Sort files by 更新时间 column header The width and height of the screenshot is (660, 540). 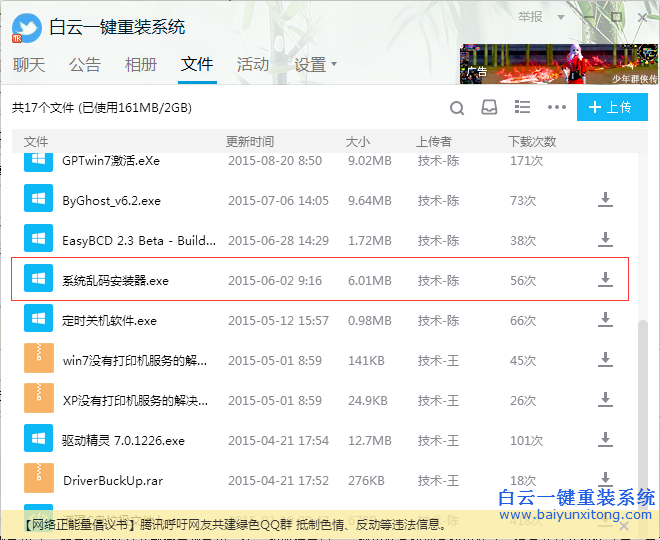coord(250,142)
